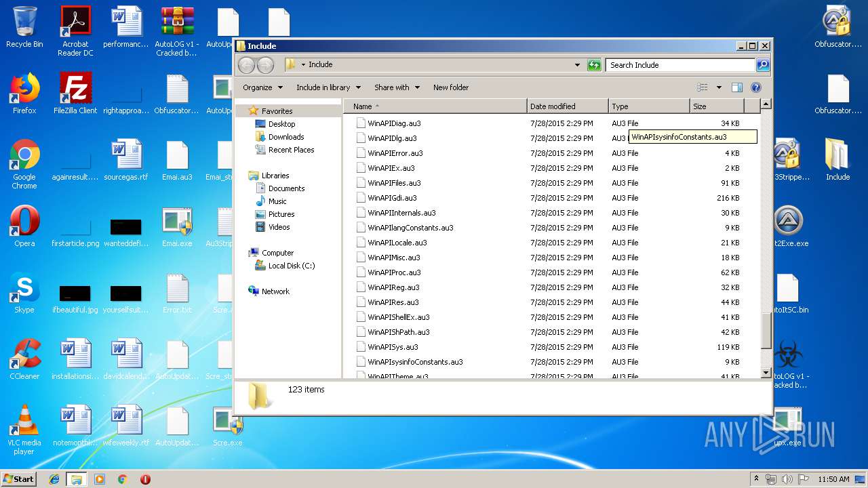Sort by Size column header
This screenshot has width=868, height=488.
[x=717, y=106]
